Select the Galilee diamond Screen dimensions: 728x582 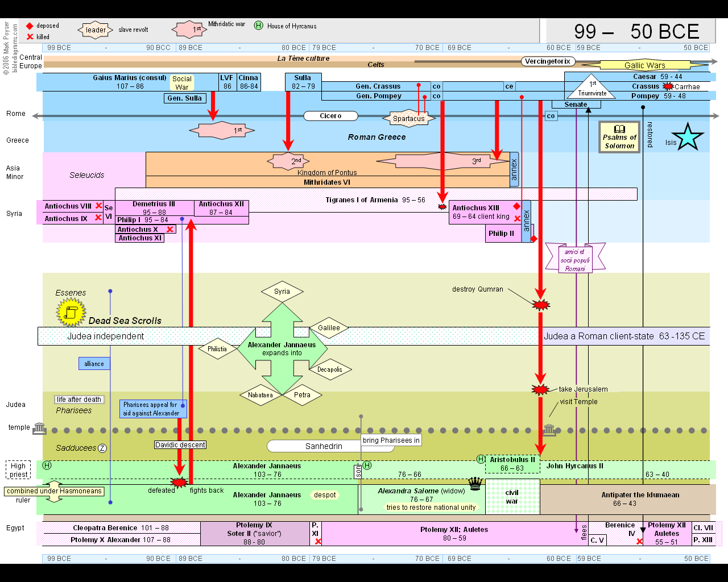coord(329,328)
